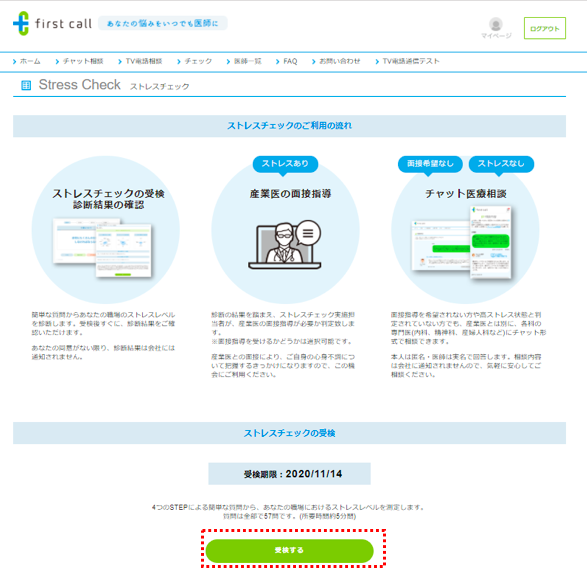587x578 pixels.
Task: Click the chevron beside ホーム
Action: pyautogui.click(x=15, y=61)
